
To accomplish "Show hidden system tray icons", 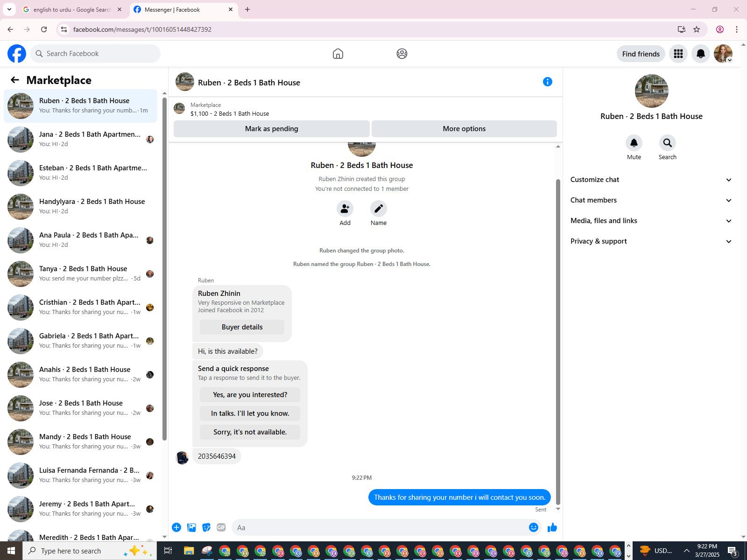I will [686, 551].
